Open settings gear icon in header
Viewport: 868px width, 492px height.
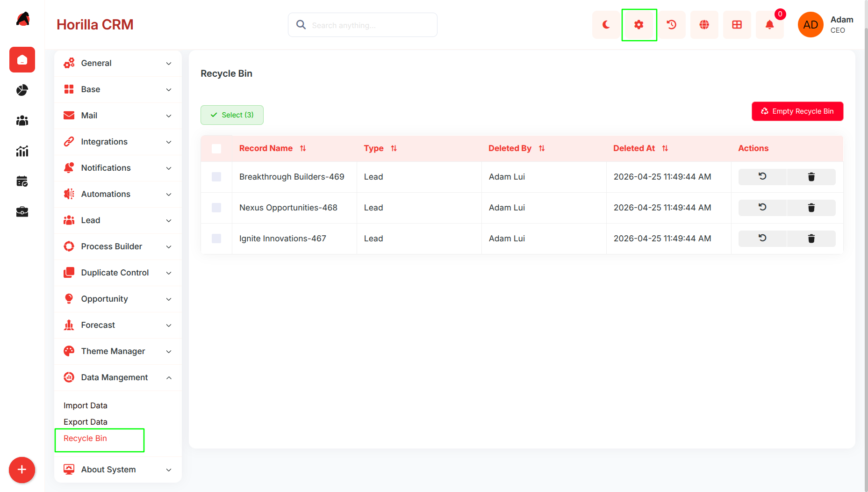639,25
